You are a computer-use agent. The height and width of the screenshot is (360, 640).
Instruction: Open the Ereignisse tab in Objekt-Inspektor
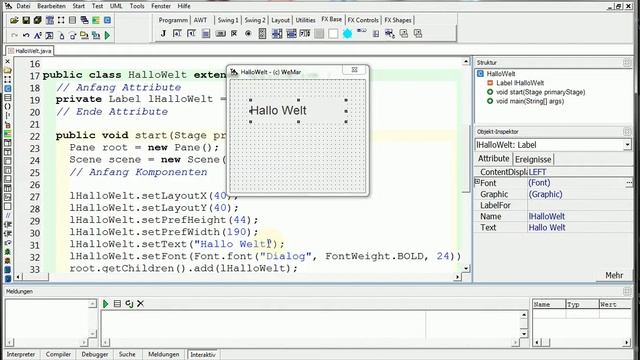tap(533, 159)
